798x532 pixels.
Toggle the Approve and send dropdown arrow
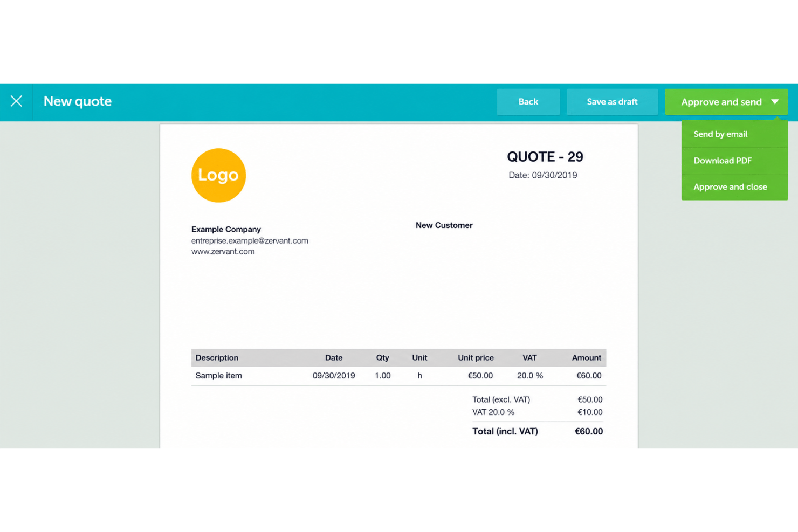pos(775,102)
